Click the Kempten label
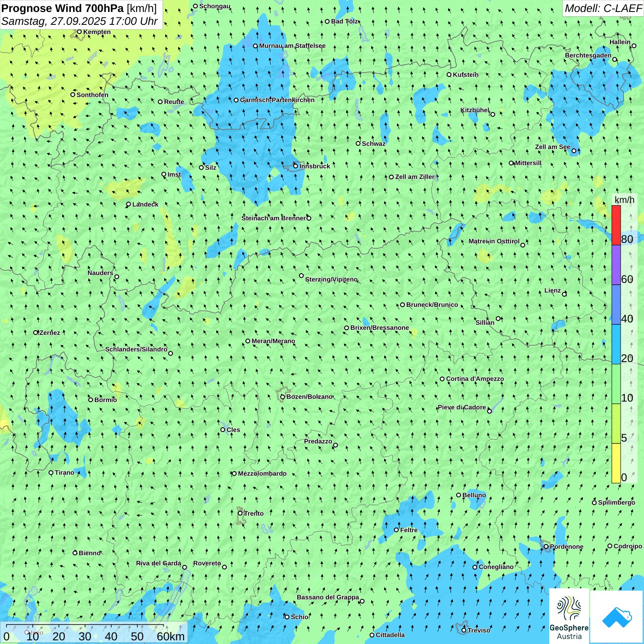Image resolution: width=644 pixels, height=644 pixels. (97, 32)
